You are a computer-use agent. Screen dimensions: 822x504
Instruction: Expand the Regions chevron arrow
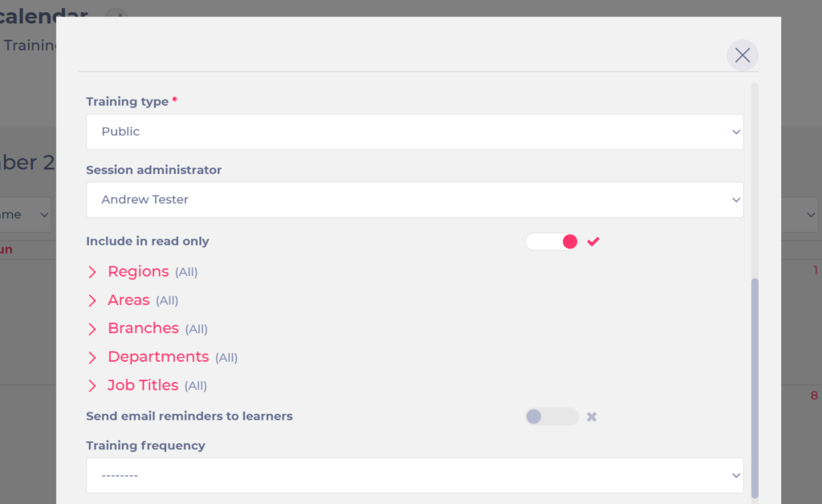pyautogui.click(x=92, y=272)
